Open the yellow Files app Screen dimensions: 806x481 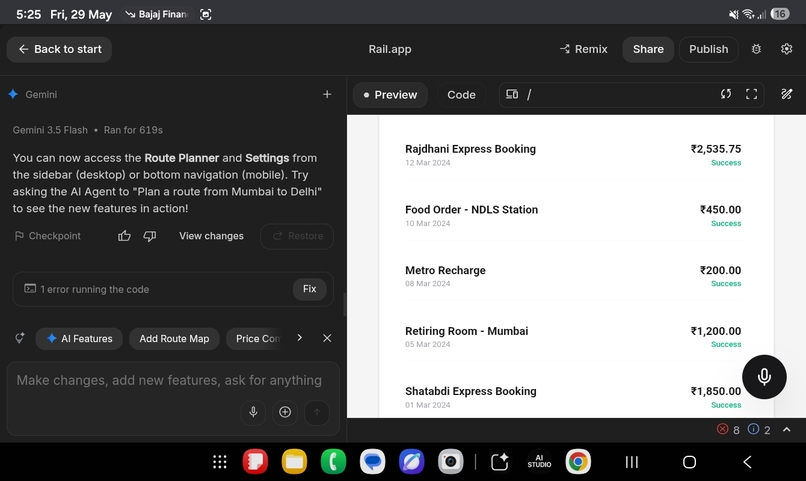[294, 461]
